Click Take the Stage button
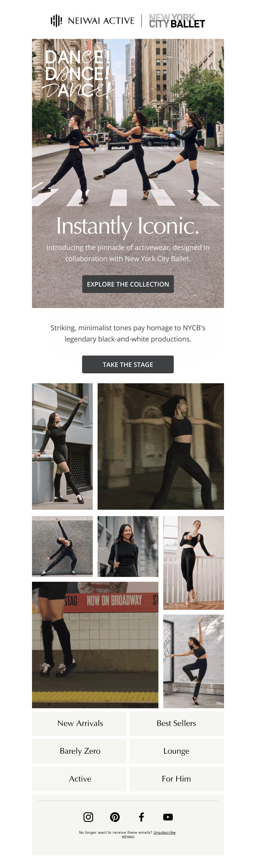Viewport: 256px width, 868px height. (128, 364)
